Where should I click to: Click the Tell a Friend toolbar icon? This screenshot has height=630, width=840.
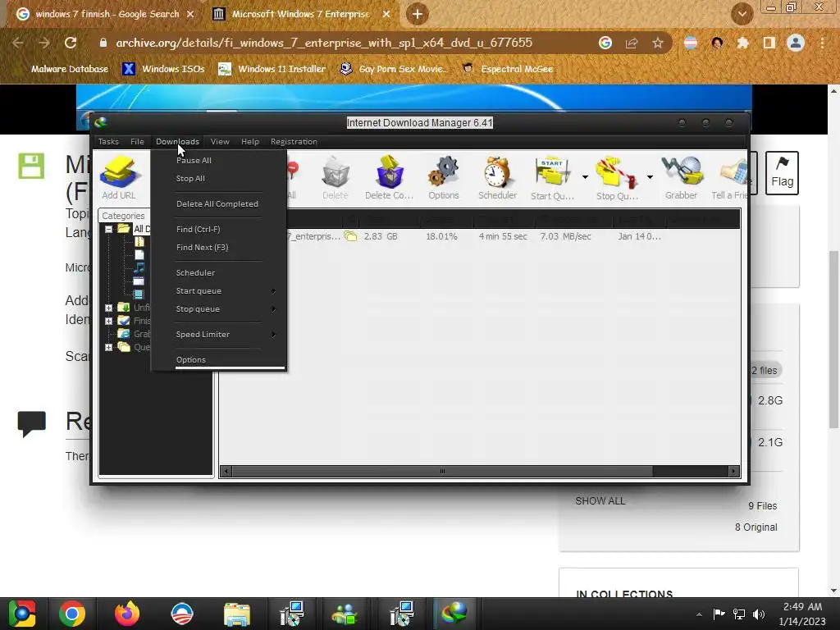tap(729, 177)
